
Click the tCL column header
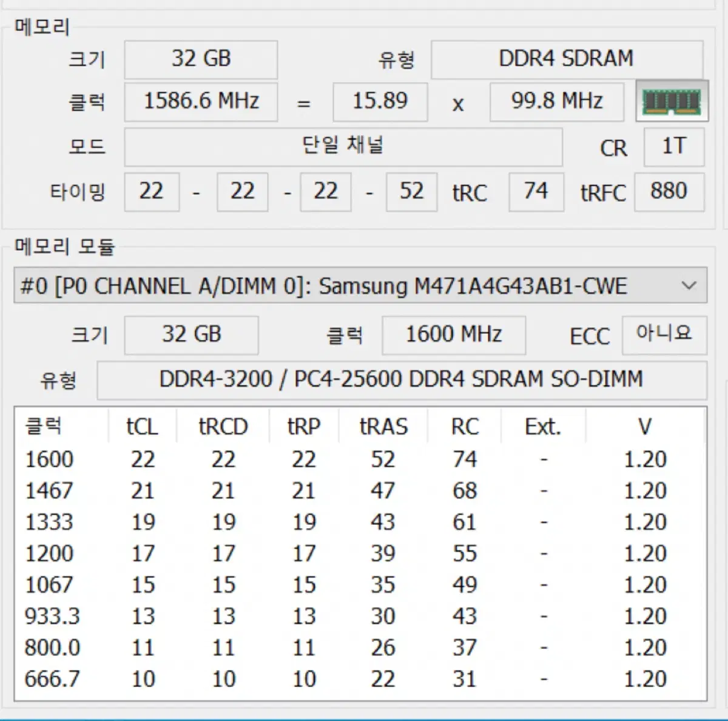(x=143, y=427)
